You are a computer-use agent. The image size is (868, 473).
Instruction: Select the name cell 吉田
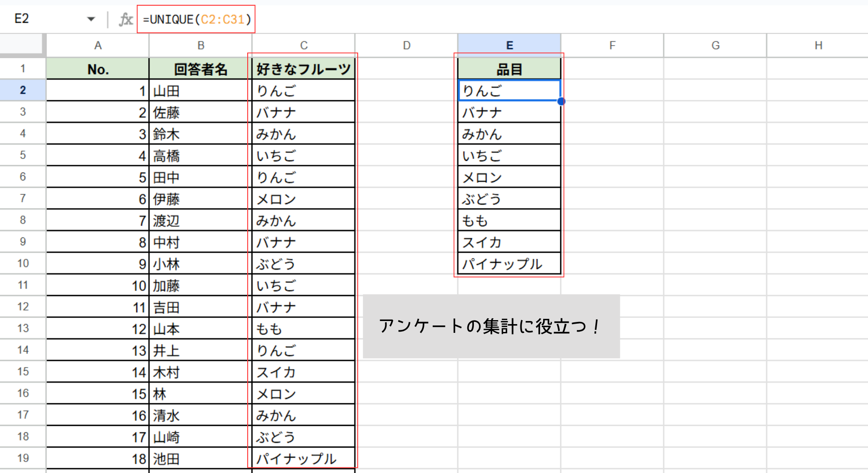tap(200, 307)
